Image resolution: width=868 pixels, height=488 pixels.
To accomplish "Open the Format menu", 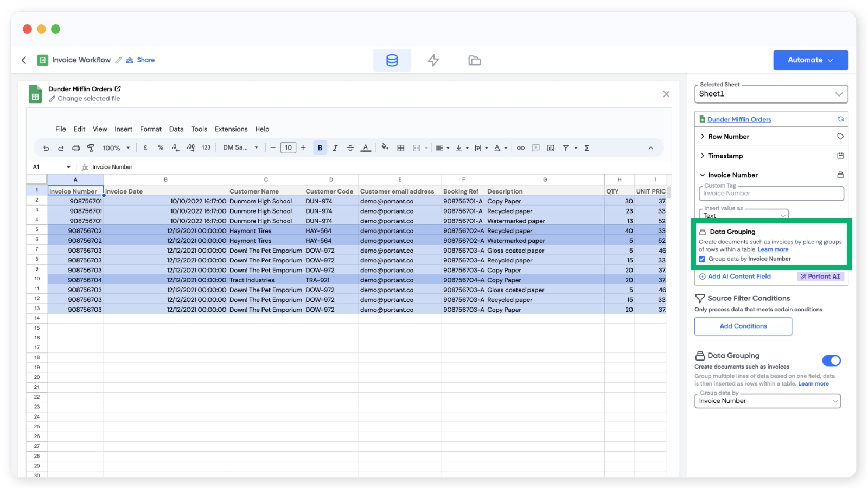I will (150, 129).
